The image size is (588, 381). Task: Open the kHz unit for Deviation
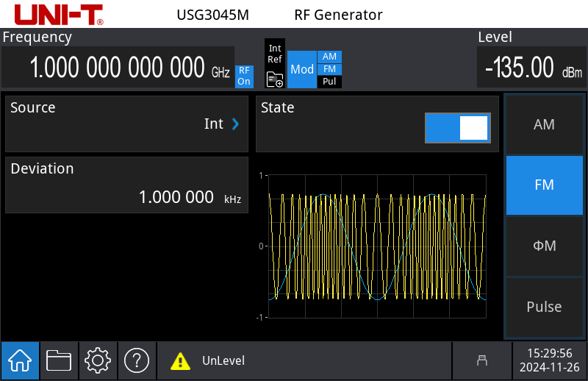[x=232, y=199]
